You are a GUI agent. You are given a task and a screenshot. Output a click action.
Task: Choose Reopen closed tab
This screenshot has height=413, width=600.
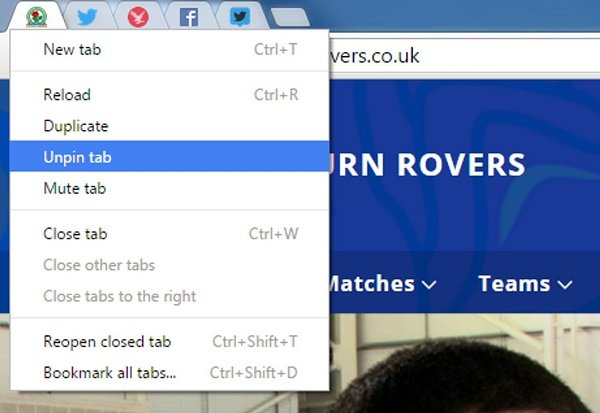click(169, 341)
